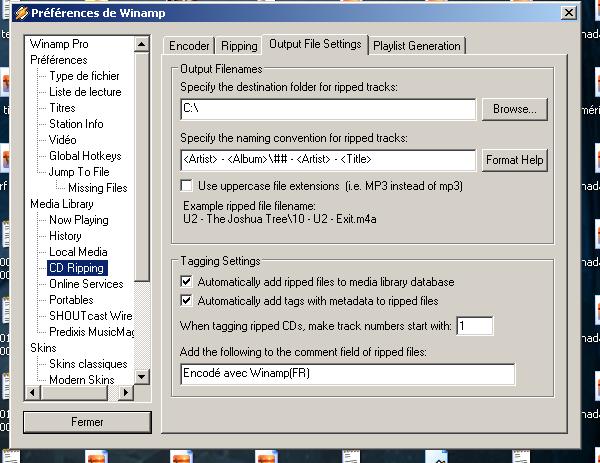Switch to the Encoder tab
Viewport: 600px width, 463px height.
tap(189, 46)
